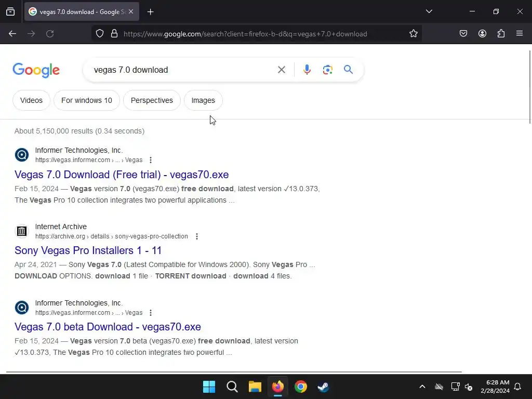This screenshot has height=399, width=532.
Task: Click the forward navigation arrow
Action: pos(31,34)
